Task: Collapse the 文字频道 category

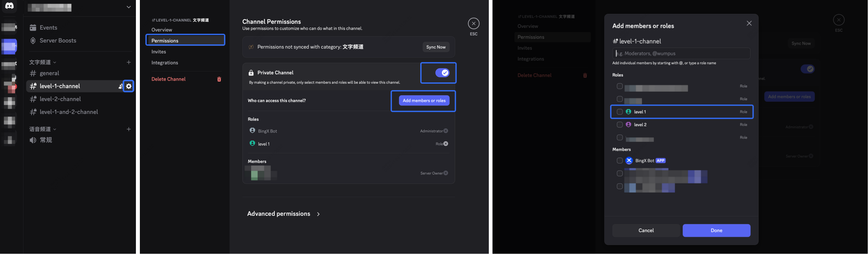Action: pyautogui.click(x=42, y=62)
